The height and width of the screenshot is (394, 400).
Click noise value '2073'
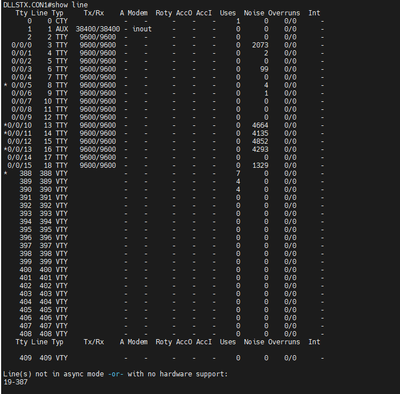[260, 45]
